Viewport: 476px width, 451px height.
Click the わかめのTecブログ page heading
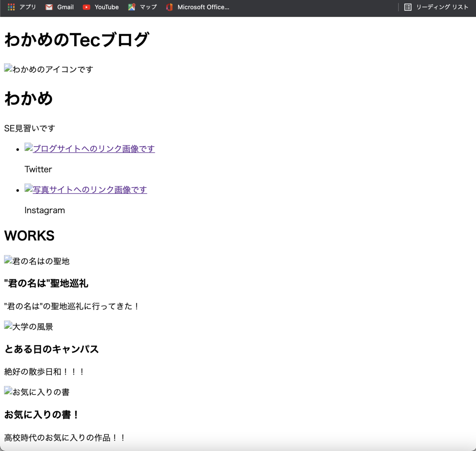tap(77, 40)
